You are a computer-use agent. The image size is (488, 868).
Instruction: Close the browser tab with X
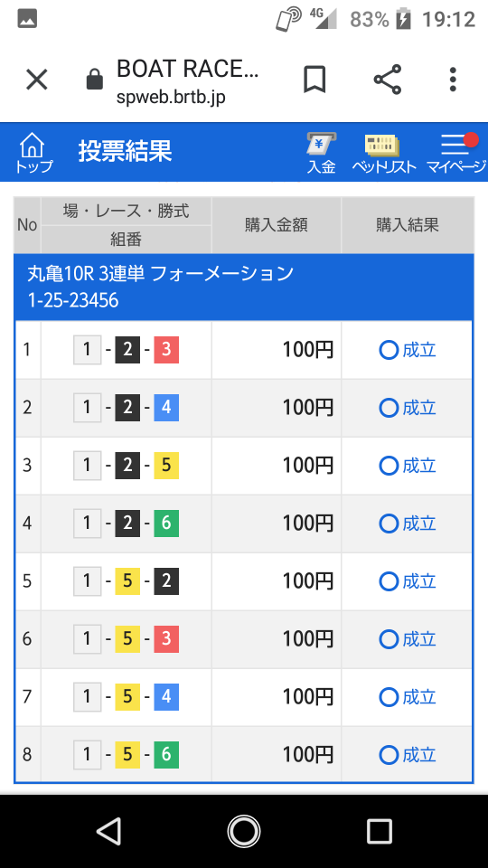37,80
